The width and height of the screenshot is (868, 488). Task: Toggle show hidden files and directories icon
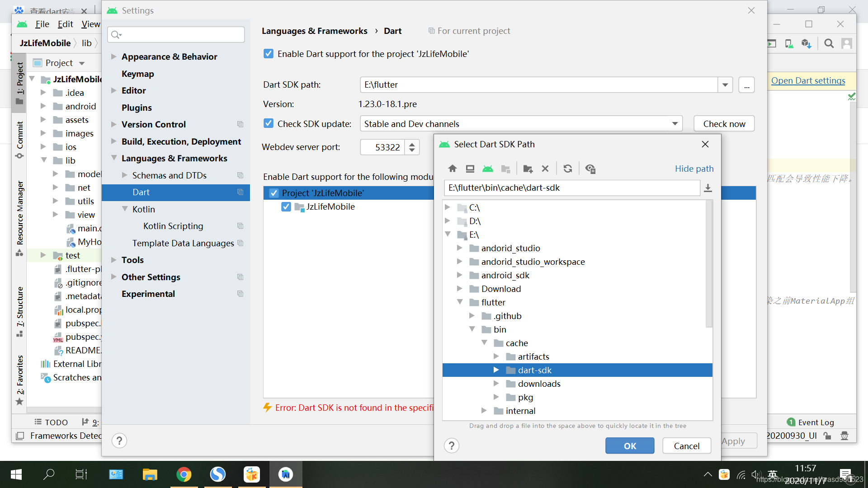click(x=590, y=169)
